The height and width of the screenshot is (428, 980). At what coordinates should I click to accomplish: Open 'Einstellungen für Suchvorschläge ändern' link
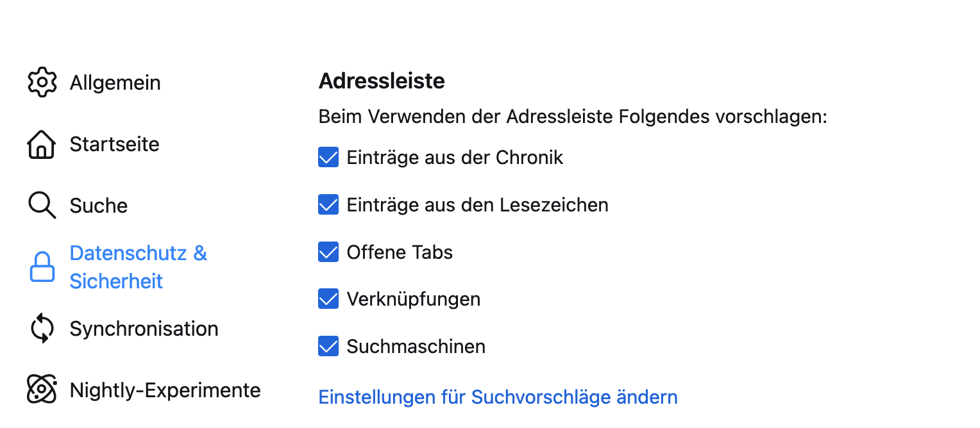pos(498,397)
